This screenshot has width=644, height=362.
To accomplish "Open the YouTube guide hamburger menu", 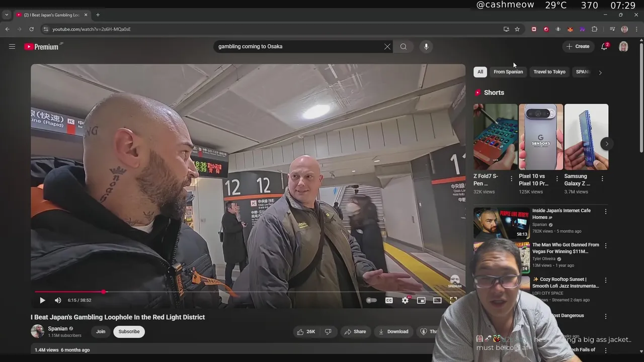I will click(12, 46).
